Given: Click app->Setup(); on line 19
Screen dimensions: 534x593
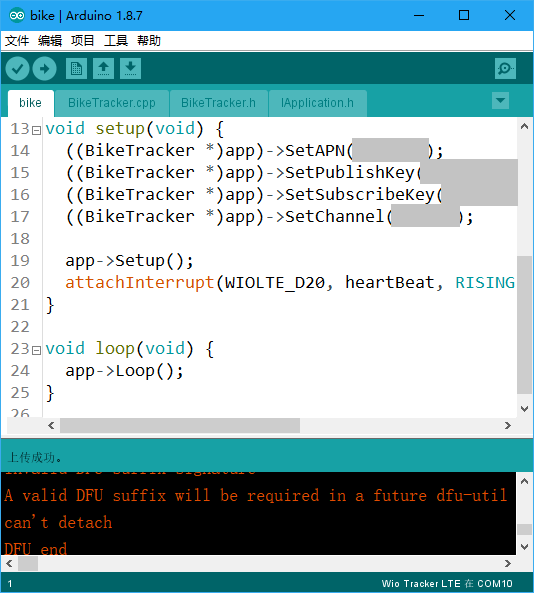Looking at the screenshot, I should tap(129, 261).
